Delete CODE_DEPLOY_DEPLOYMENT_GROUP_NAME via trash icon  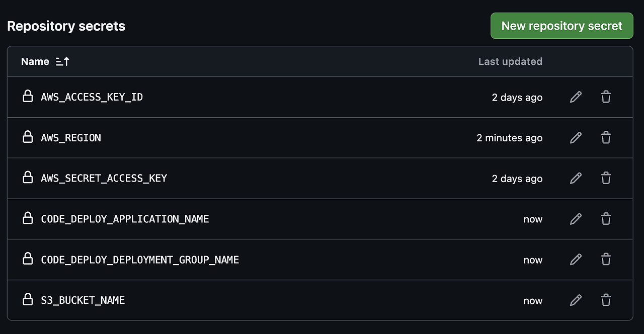coord(606,260)
